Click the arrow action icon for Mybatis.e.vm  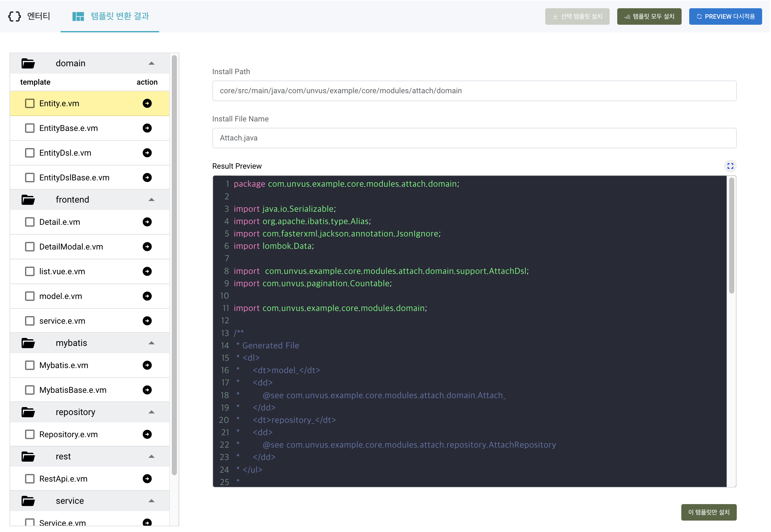[147, 365]
